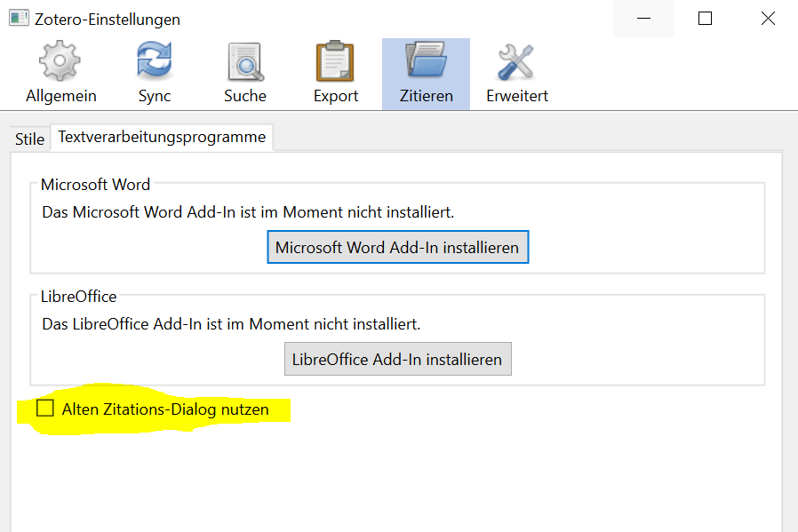Click the Zotero-Einstellungen title text

(x=108, y=20)
